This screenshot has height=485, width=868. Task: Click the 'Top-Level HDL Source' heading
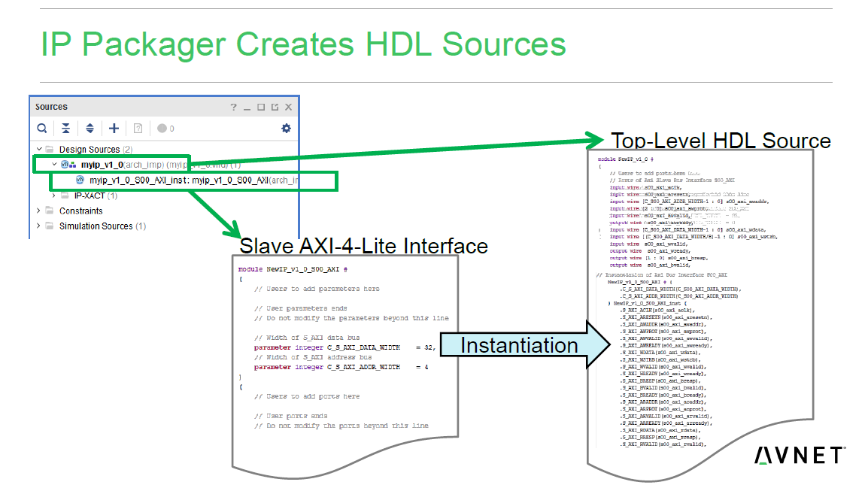pyautogui.click(x=721, y=141)
